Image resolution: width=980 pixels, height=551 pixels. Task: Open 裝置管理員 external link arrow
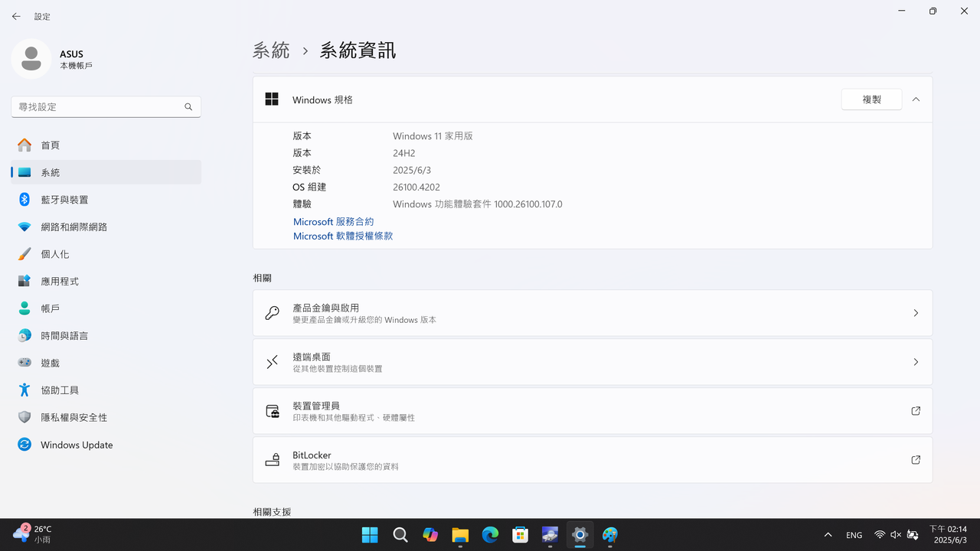coord(916,411)
